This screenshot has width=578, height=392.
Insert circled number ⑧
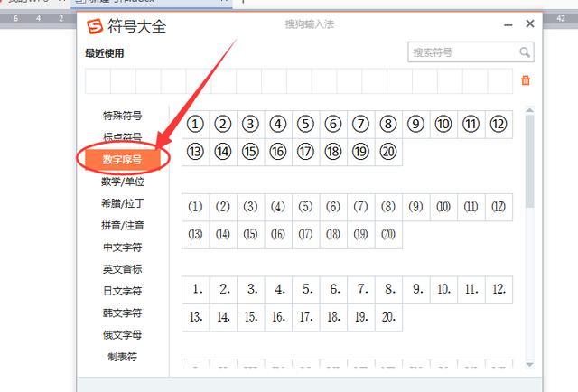click(388, 124)
